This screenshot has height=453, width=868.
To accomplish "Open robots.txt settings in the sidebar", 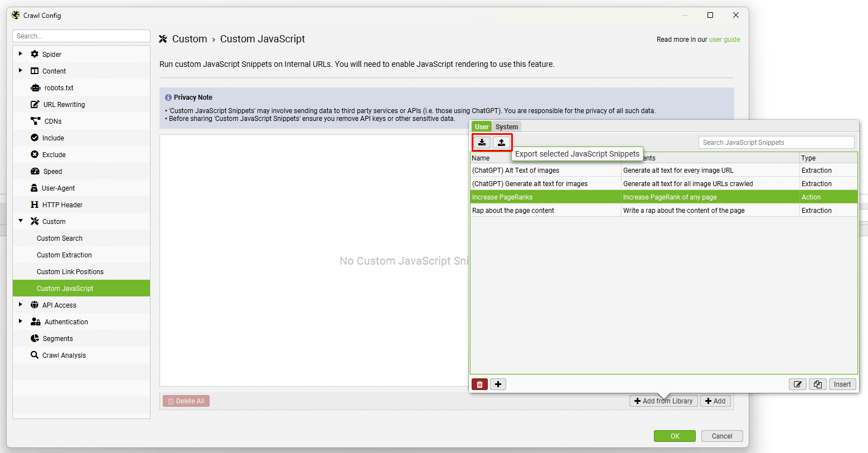I will coord(59,88).
